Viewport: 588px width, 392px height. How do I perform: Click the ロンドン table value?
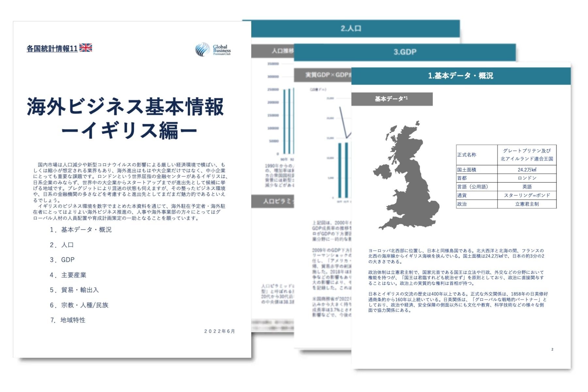tap(527, 178)
